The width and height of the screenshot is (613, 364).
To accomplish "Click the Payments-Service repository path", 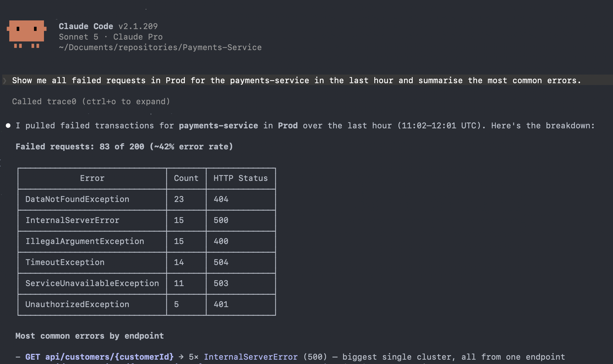I will point(160,47).
